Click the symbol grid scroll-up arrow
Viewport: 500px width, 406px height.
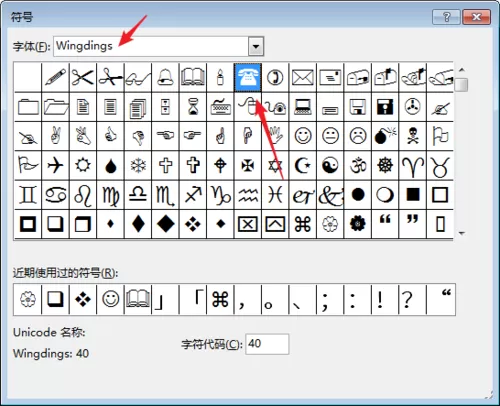(x=462, y=70)
